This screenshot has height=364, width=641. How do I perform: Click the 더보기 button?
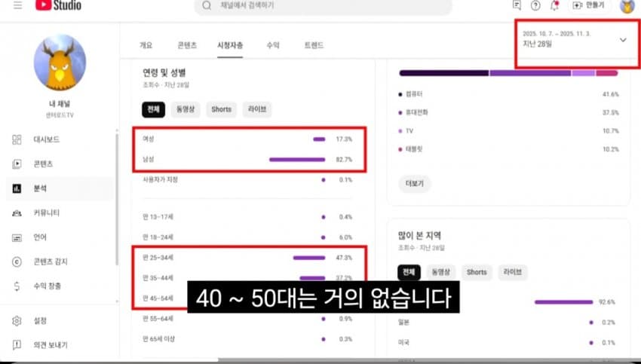coord(413,183)
